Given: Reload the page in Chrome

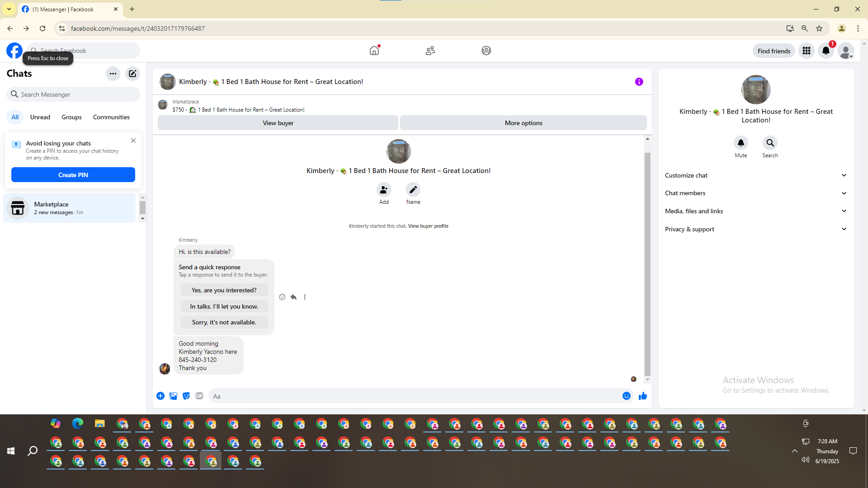Looking at the screenshot, I should coord(42,28).
